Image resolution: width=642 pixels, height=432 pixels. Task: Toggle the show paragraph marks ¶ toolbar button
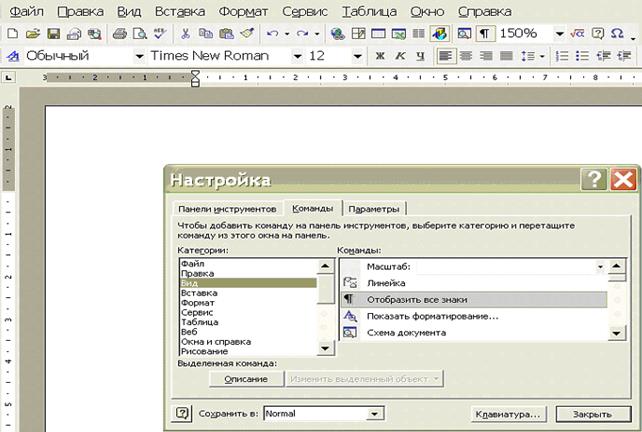point(485,33)
